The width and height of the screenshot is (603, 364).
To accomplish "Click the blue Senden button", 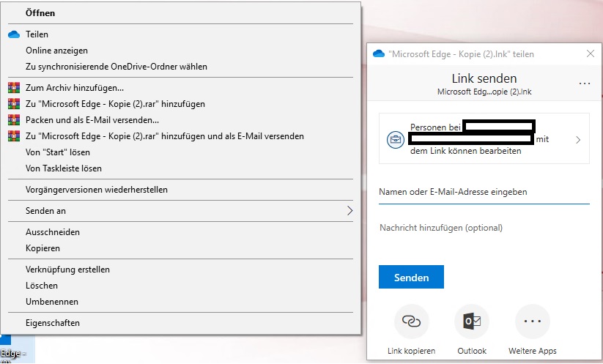I will pos(411,277).
